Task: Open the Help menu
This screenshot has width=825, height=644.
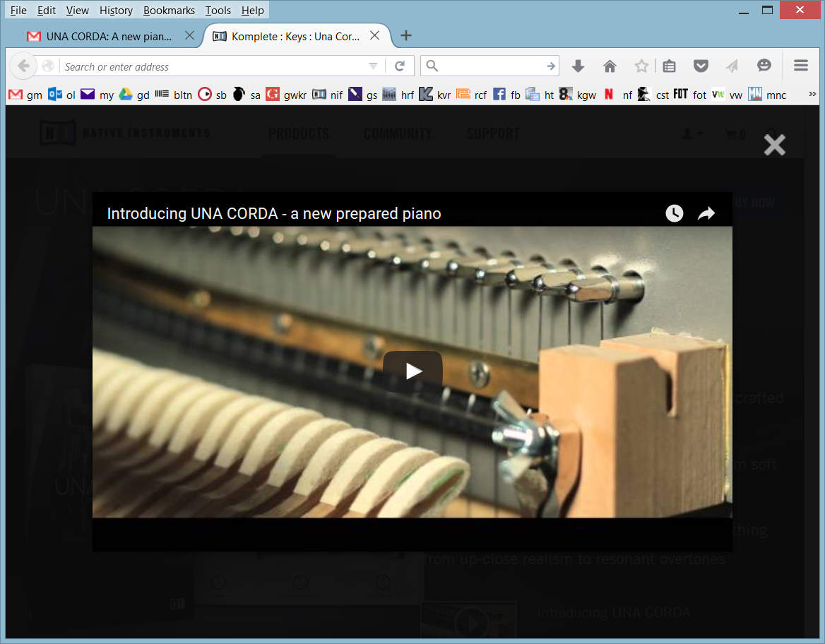Action: point(253,11)
